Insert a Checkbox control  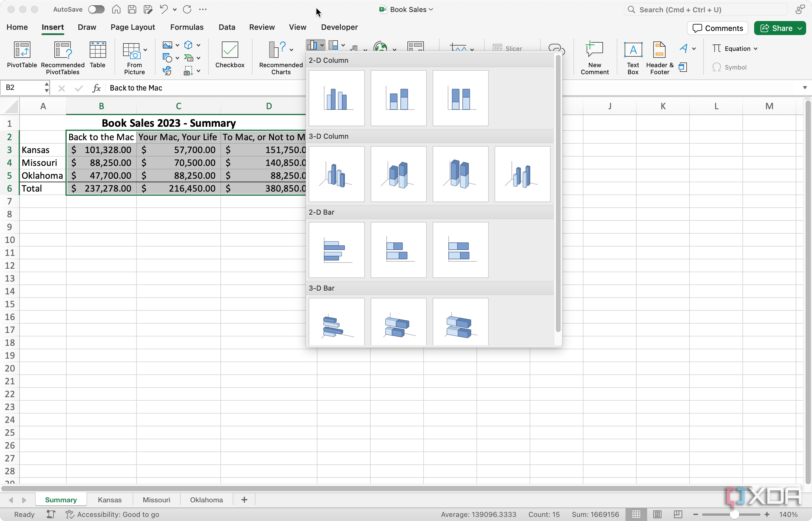coord(230,55)
